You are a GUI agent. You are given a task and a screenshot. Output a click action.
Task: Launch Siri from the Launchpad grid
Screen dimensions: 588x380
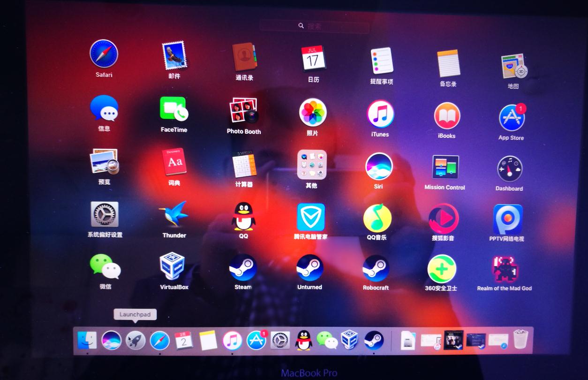coord(379,167)
